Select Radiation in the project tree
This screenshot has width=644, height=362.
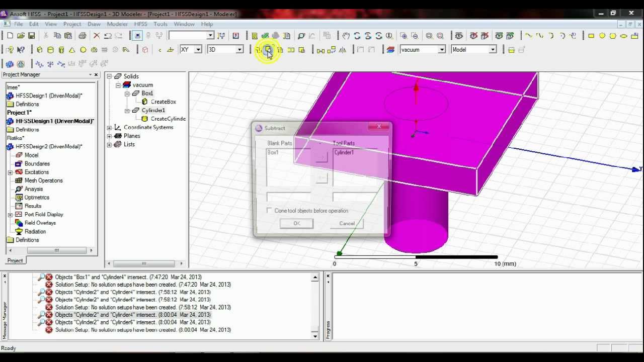(x=35, y=231)
